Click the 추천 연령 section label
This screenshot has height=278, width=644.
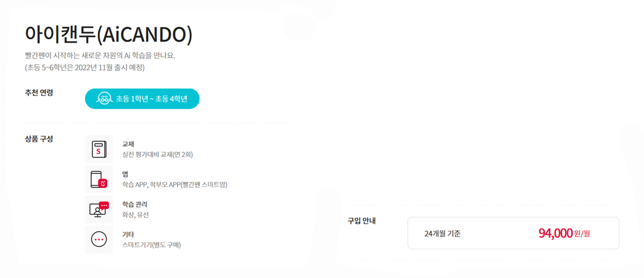point(39,92)
